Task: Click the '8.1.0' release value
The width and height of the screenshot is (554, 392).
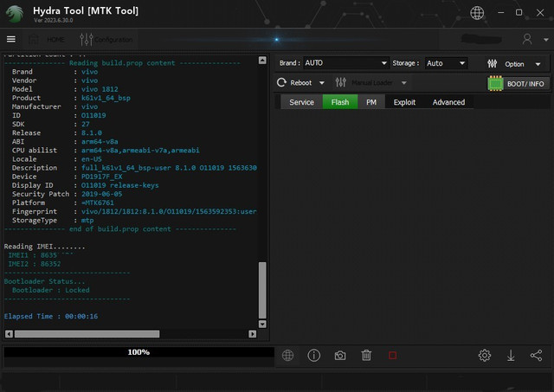Action: pyautogui.click(x=92, y=133)
